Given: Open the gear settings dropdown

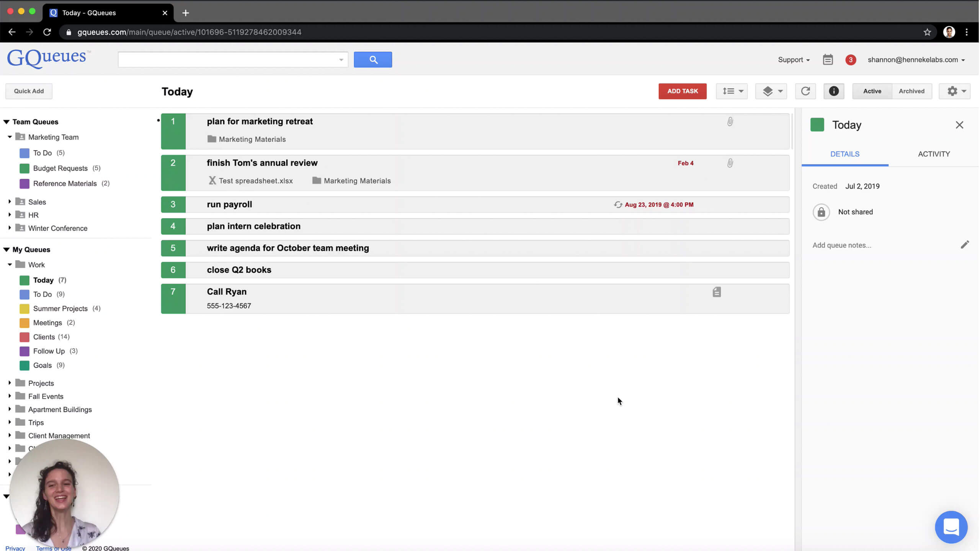Looking at the screenshot, I should tap(955, 91).
